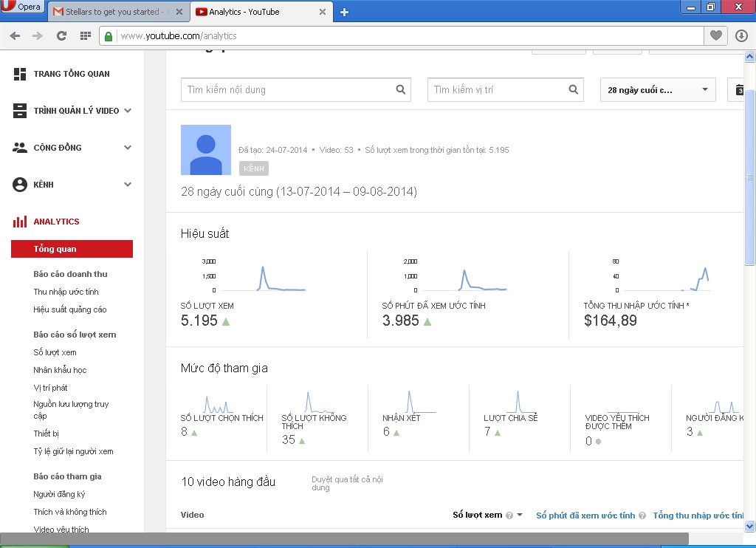Expand the Kênh sidebar section
The height and width of the screenshot is (548, 756).
coord(127,185)
